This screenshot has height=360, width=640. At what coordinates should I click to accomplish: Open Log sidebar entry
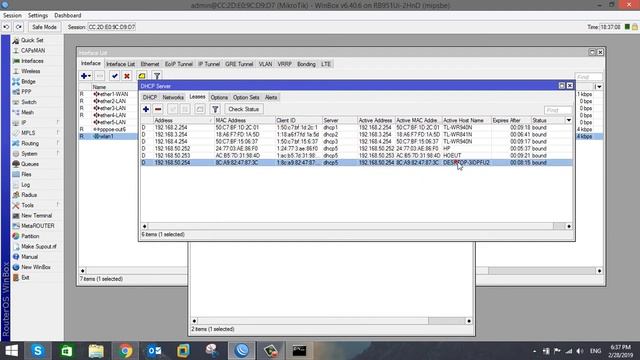pyautogui.click(x=25, y=184)
